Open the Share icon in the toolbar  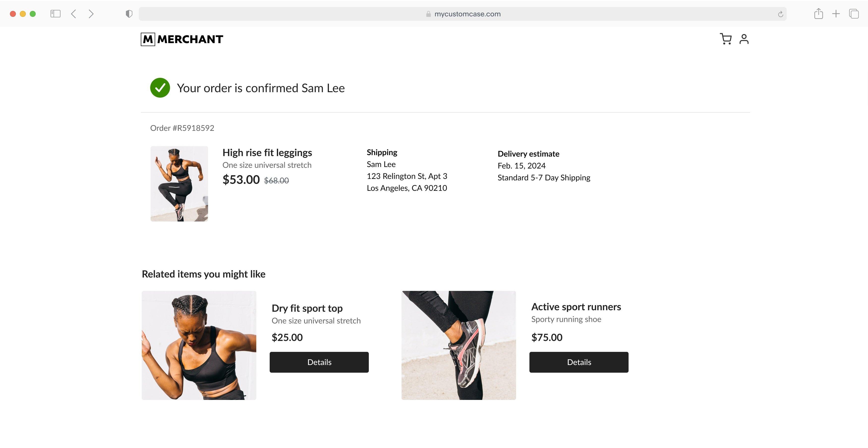pyautogui.click(x=818, y=14)
